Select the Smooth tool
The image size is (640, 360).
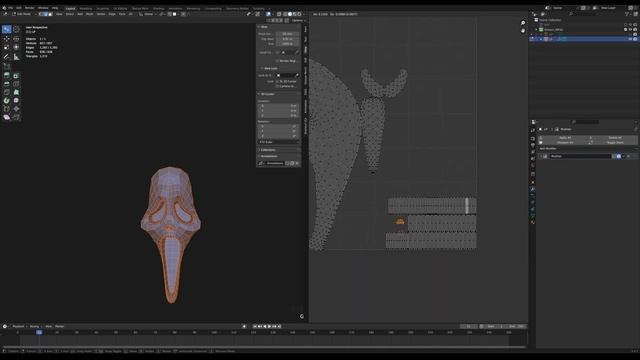[x=16, y=100]
